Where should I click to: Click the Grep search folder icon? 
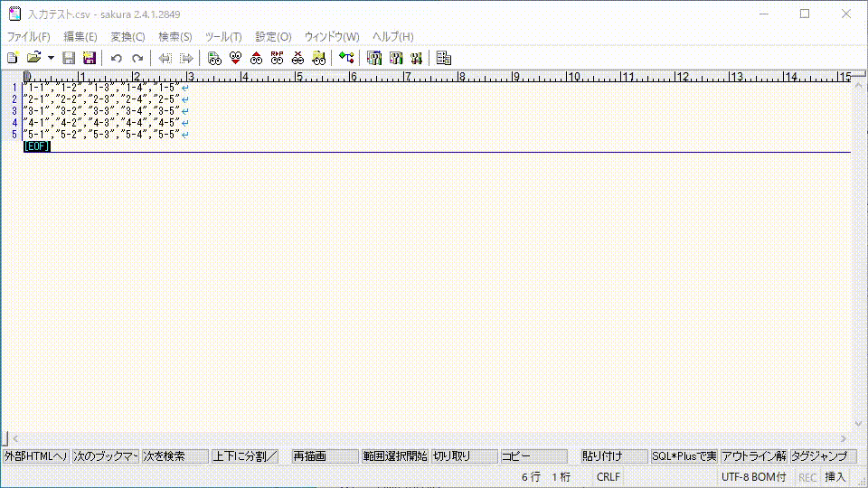click(318, 58)
